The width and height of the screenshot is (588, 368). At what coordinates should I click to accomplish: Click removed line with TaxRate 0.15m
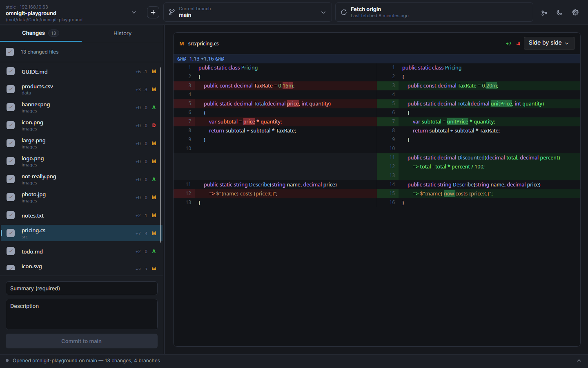(x=275, y=86)
